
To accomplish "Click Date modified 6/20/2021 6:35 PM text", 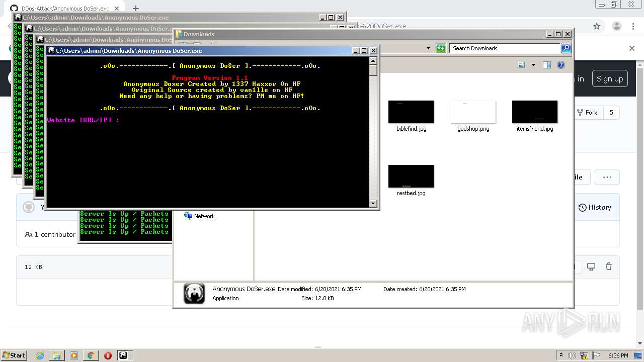I will click(x=319, y=289).
